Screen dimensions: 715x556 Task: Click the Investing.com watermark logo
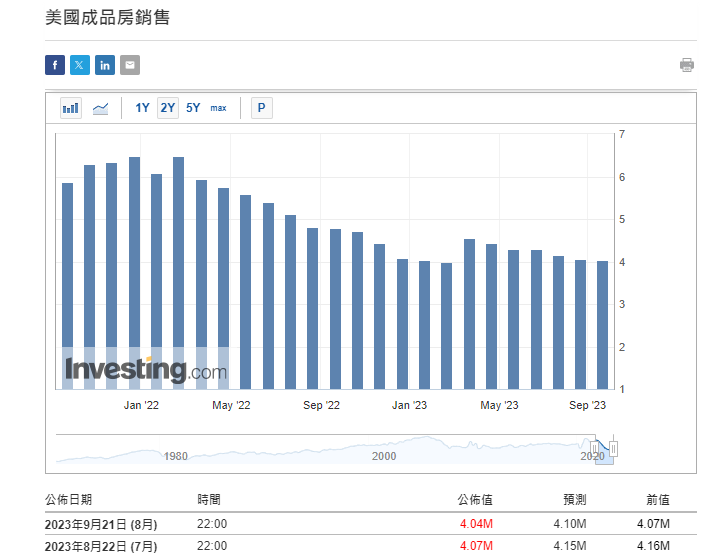146,369
